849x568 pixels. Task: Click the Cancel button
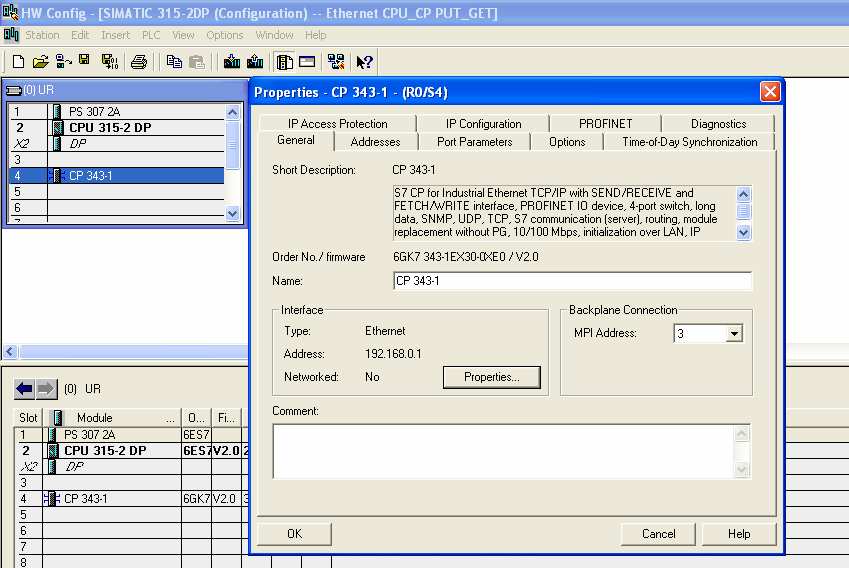click(x=658, y=534)
